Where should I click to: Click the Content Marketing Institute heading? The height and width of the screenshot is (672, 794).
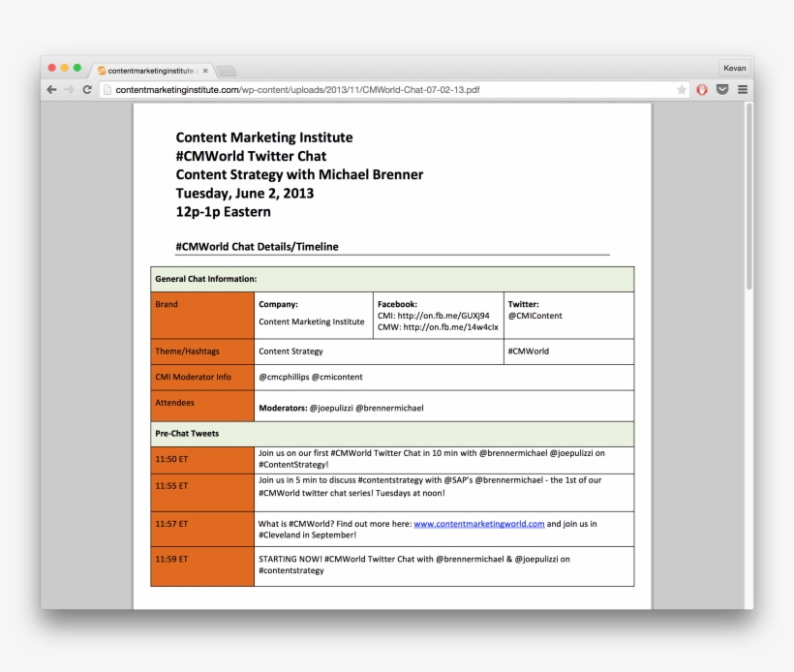pos(264,137)
